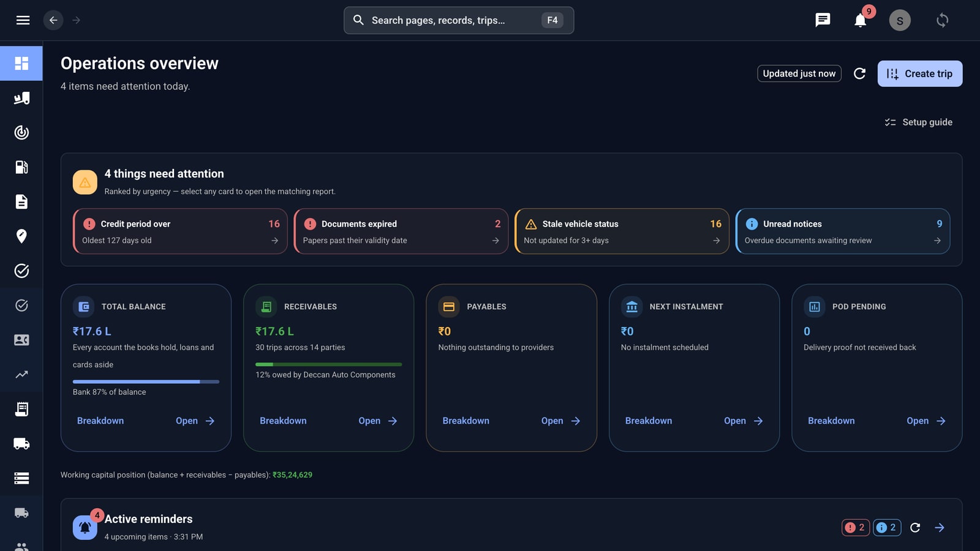Viewport: 980px width, 551px height.
Task: Open the notifications bell
Action: 860,21
